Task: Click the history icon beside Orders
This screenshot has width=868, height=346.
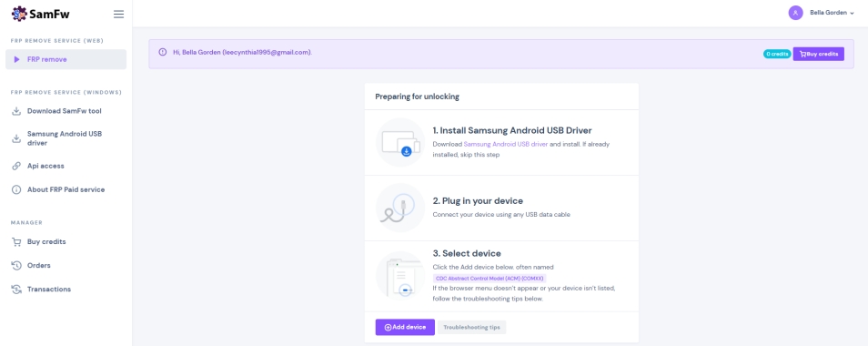Action: pyautogui.click(x=16, y=265)
